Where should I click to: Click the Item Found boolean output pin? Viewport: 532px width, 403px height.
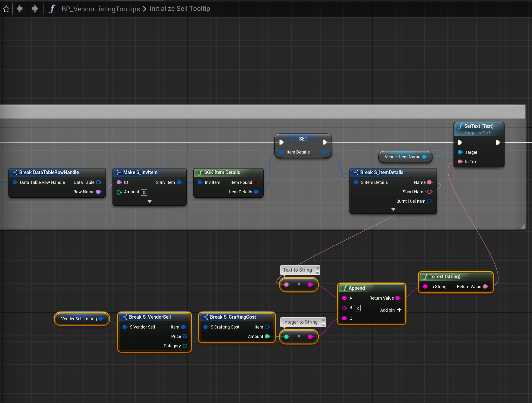(256, 182)
